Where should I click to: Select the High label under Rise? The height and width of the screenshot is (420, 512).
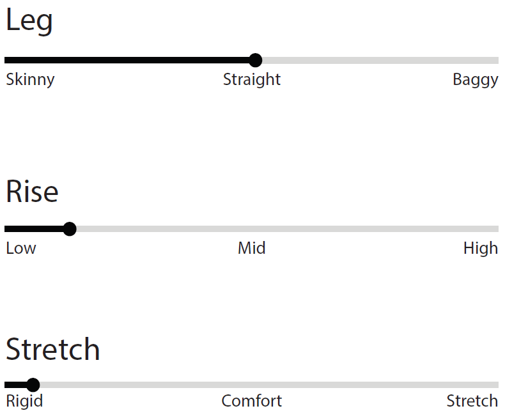click(481, 249)
